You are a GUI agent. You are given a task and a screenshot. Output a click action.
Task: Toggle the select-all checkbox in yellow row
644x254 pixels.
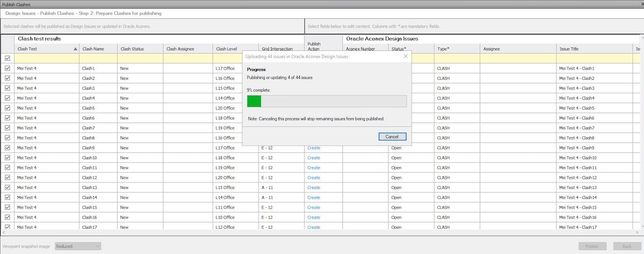click(x=7, y=58)
